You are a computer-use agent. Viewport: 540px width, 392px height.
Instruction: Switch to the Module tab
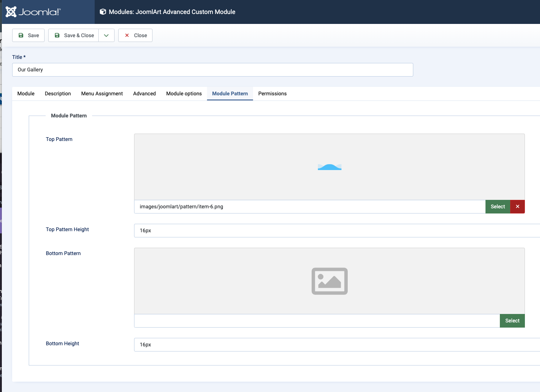point(26,93)
